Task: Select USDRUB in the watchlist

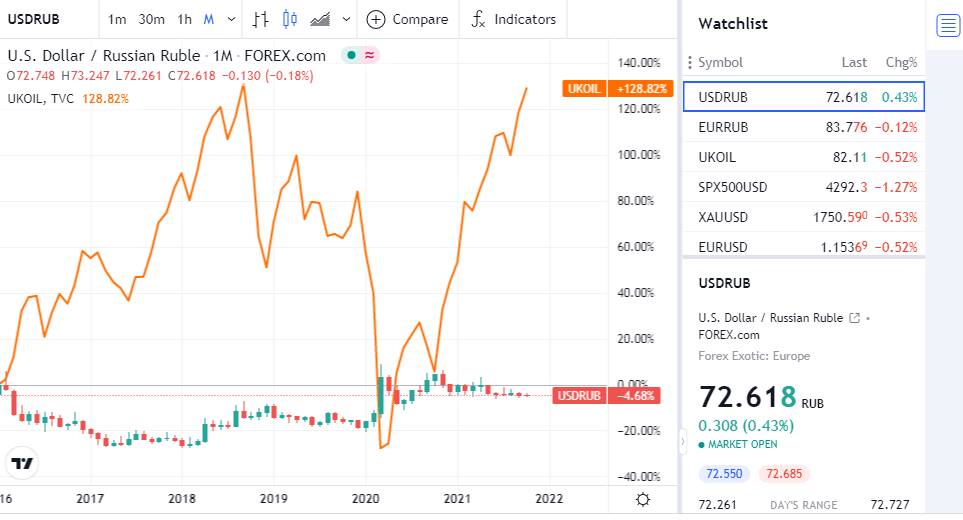Action: point(804,97)
